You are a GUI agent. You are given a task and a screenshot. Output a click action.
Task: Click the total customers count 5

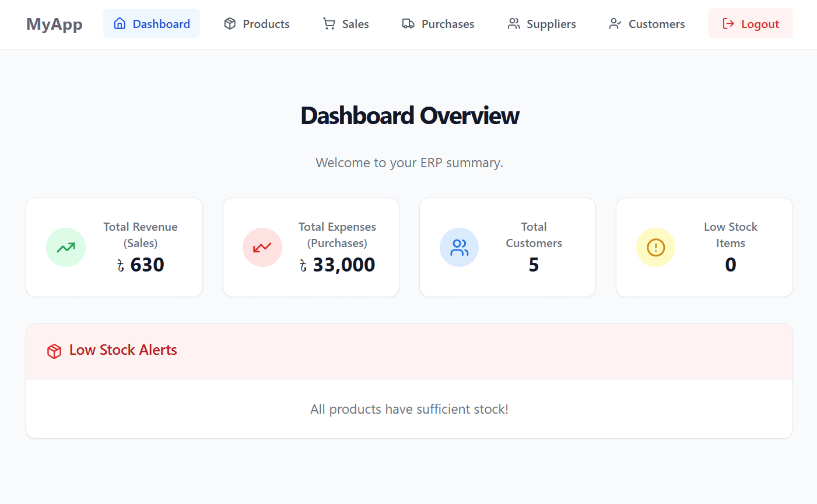[x=534, y=265]
